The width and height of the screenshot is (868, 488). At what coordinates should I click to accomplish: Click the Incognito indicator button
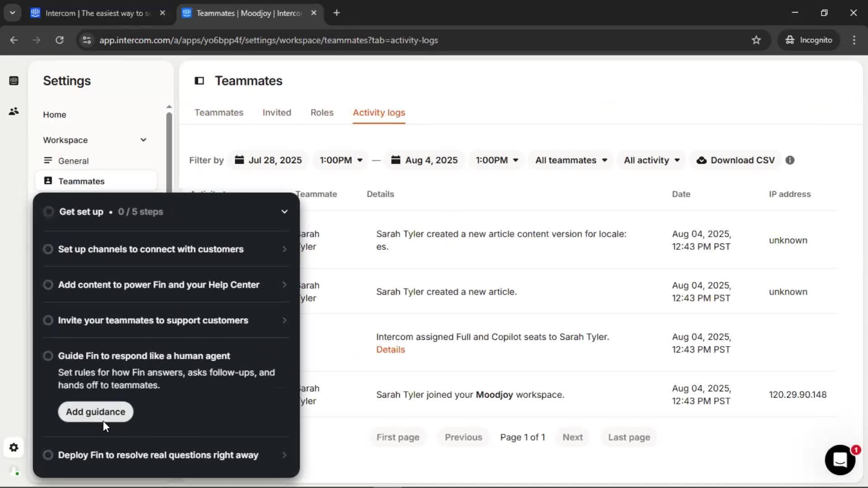pos(809,40)
